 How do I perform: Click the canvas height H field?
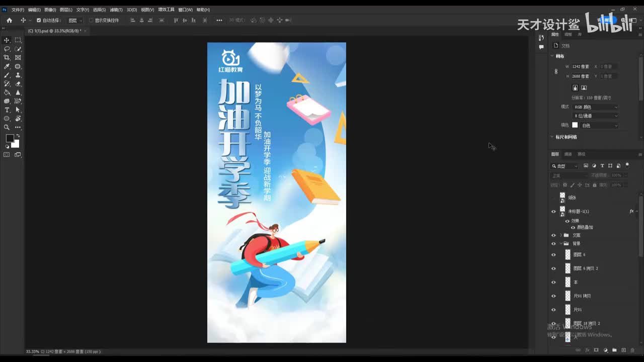[x=581, y=76]
